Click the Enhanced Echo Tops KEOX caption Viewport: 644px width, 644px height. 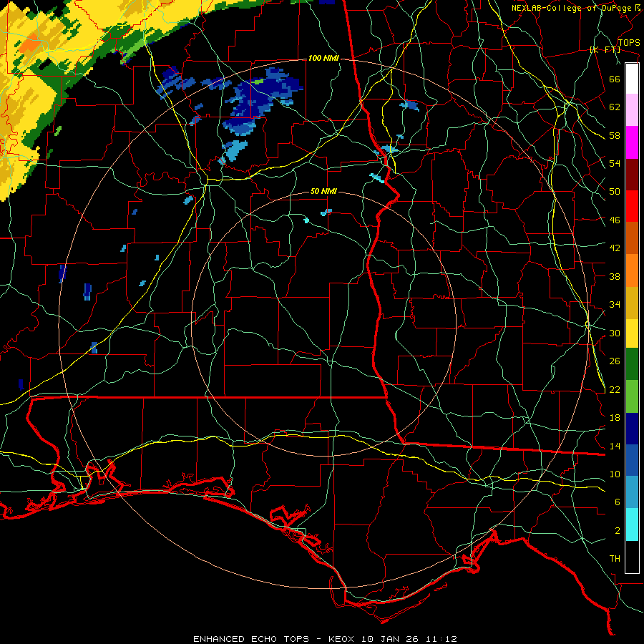coord(325,639)
